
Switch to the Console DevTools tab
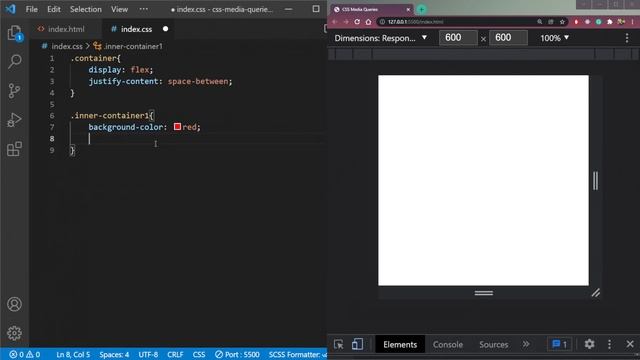[x=448, y=344]
